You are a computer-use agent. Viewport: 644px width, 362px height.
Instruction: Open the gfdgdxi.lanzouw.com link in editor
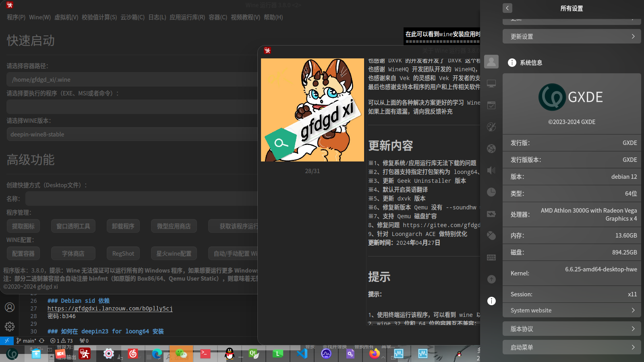tap(110, 308)
